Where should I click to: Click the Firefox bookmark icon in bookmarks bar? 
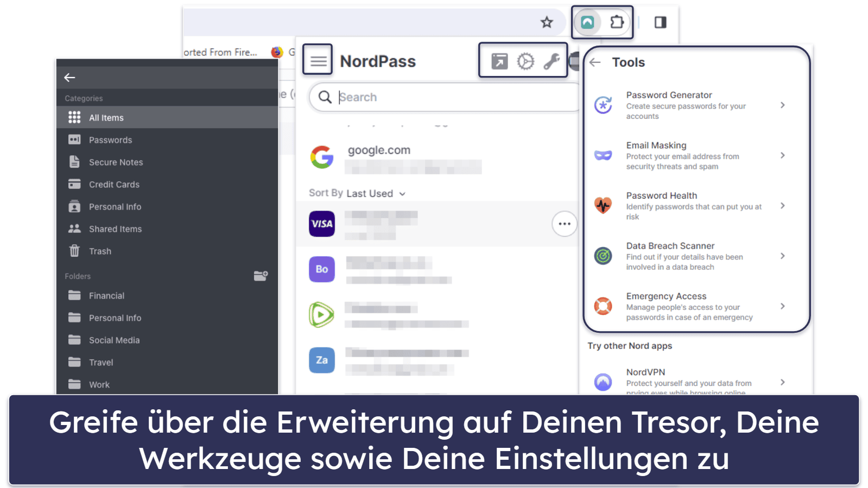click(x=277, y=52)
